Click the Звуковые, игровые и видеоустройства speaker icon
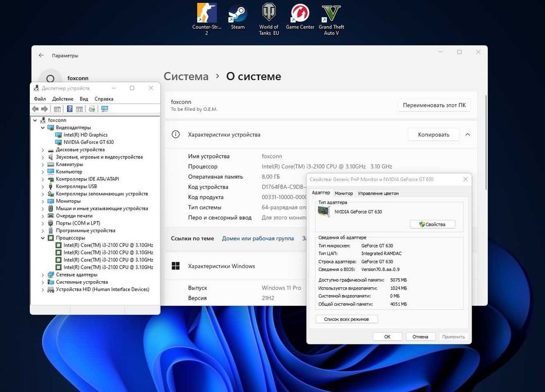The height and width of the screenshot is (392, 545). (x=51, y=157)
